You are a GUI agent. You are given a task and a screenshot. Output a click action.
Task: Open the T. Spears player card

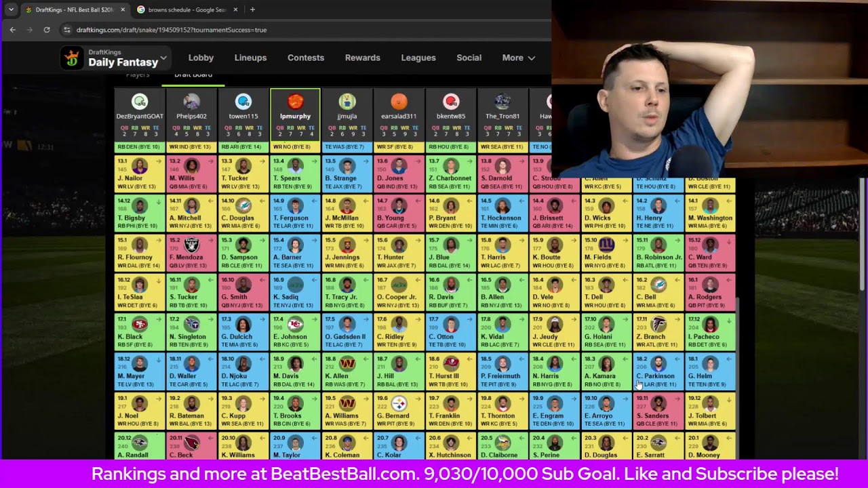(x=295, y=174)
